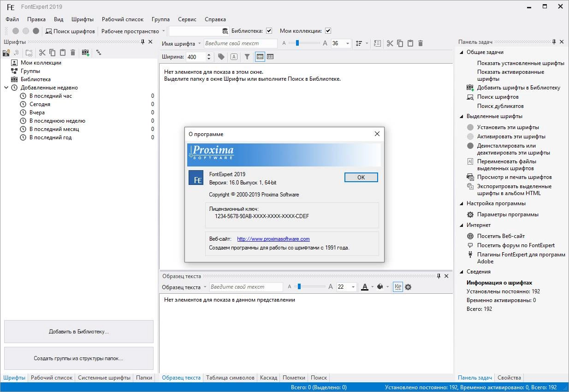This screenshot has width=569, height=392.
Task: Click the dark gray uninstall circle in main toolbar
Action: tap(36, 31)
